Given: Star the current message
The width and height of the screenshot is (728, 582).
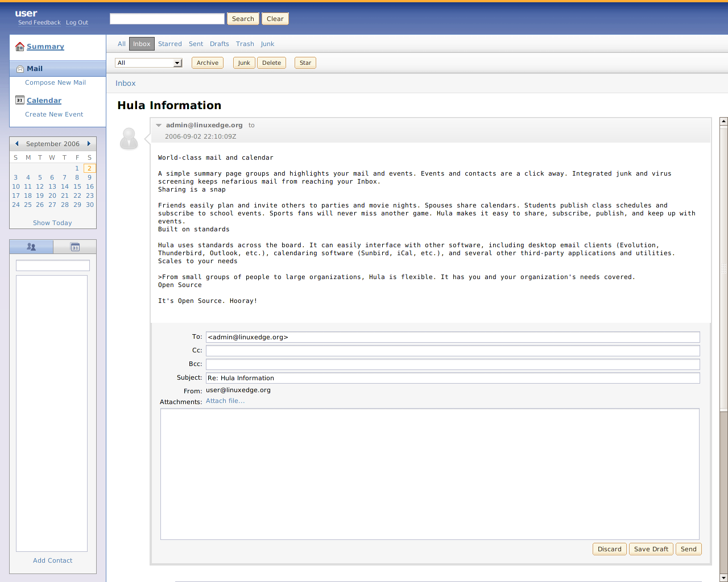Looking at the screenshot, I should (x=305, y=63).
